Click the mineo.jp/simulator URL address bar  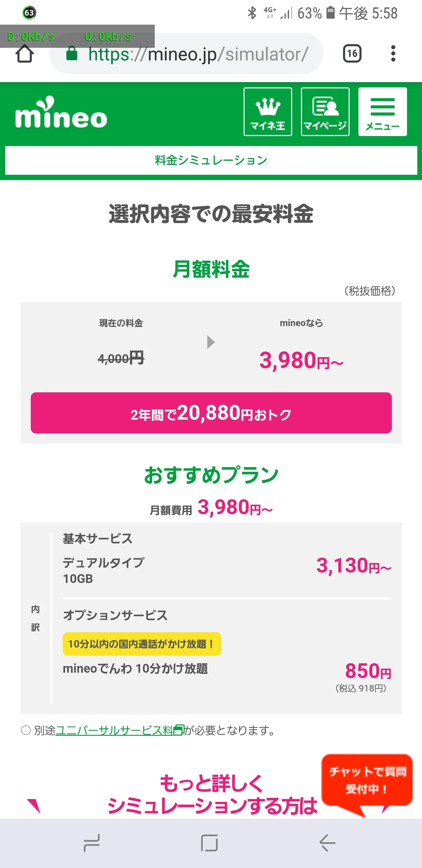click(198, 54)
